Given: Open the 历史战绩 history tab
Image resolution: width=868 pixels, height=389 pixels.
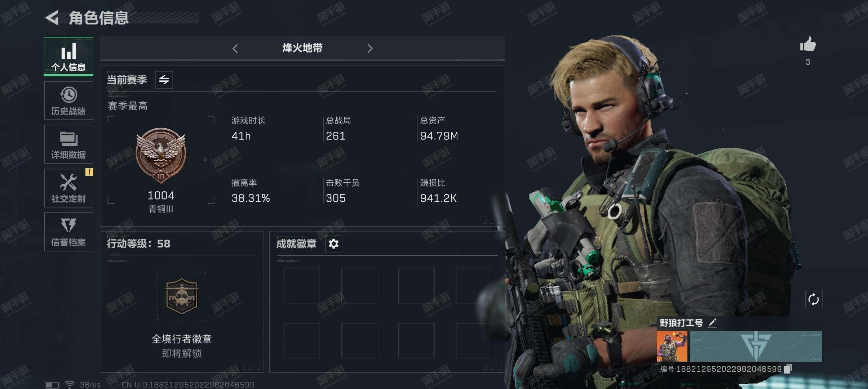Looking at the screenshot, I should click(x=68, y=100).
